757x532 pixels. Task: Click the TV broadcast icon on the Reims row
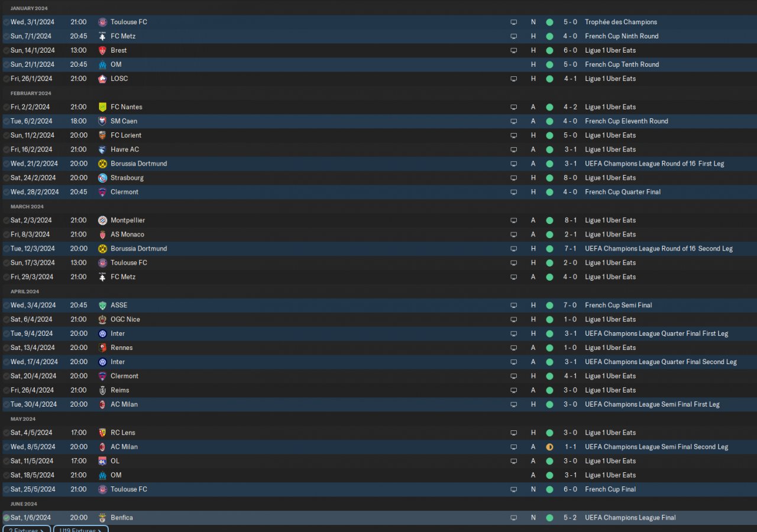click(x=513, y=391)
